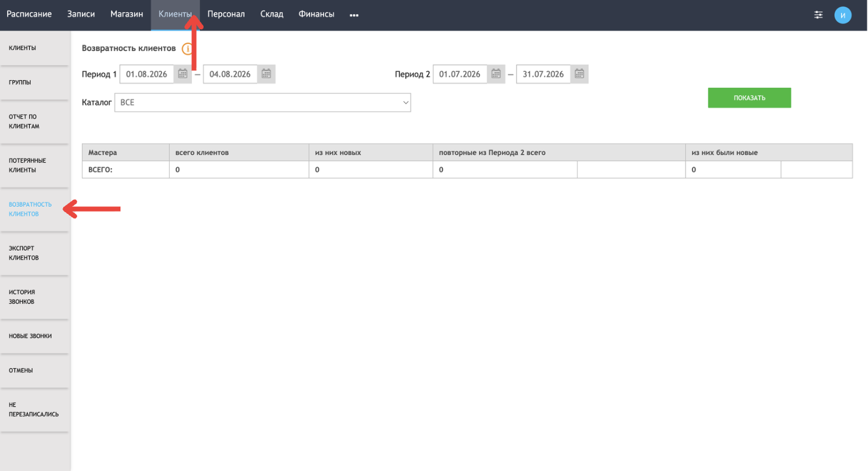Viewport: 868px width, 471px height.
Task: Open the Финансы tab
Action: (316, 15)
